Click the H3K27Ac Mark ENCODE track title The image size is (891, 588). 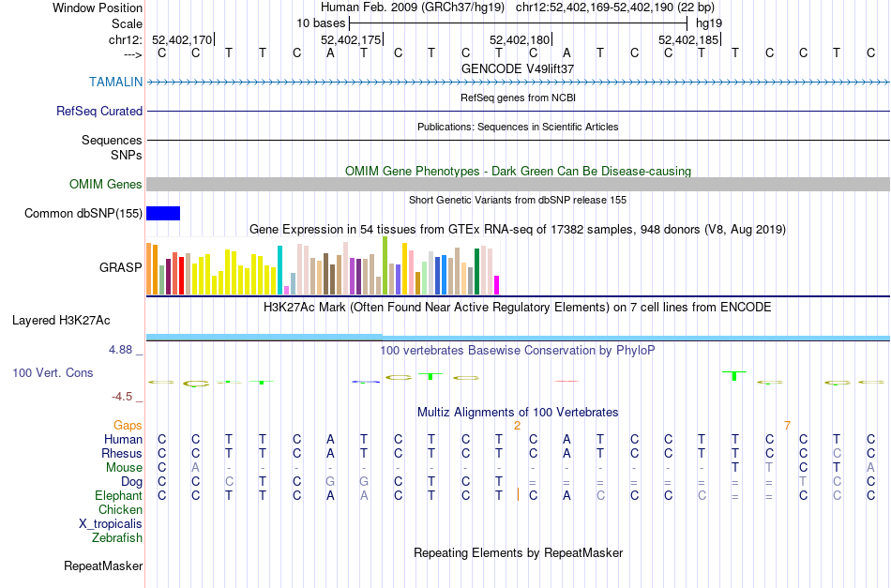(x=517, y=308)
